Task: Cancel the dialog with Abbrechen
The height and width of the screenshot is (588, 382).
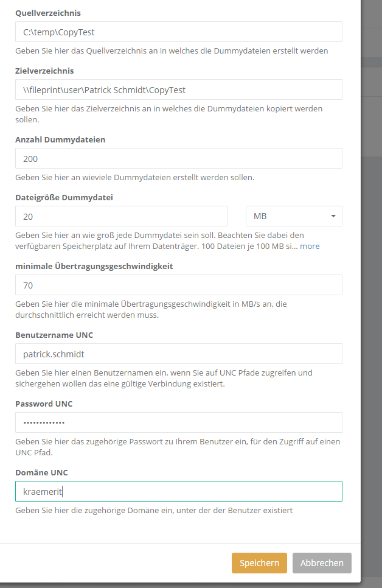Action: tap(322, 563)
